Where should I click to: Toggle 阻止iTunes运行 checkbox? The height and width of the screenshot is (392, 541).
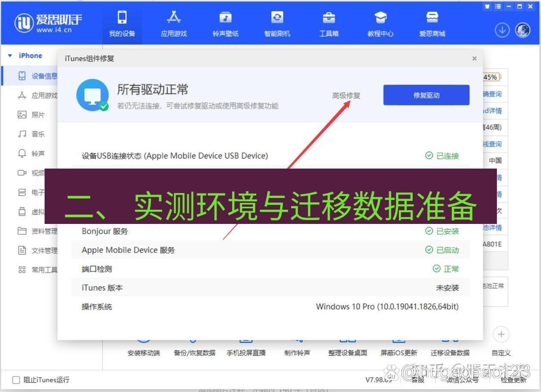coord(16,380)
